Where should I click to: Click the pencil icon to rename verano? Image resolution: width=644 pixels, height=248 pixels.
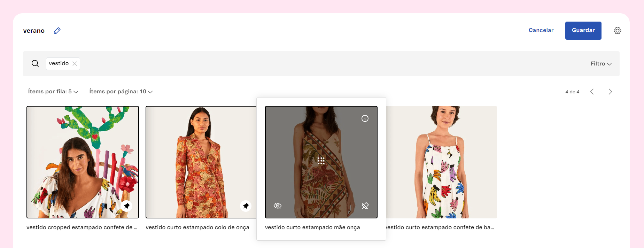[x=57, y=31]
